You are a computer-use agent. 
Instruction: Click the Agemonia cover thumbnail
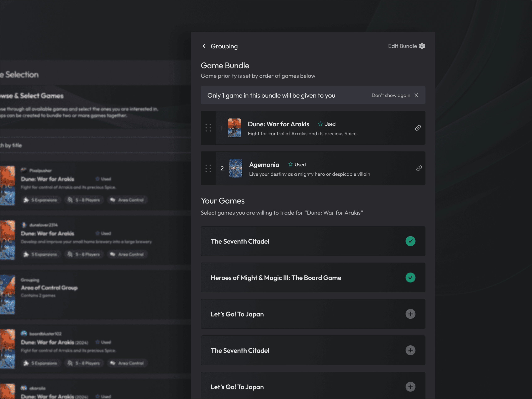coord(236,169)
